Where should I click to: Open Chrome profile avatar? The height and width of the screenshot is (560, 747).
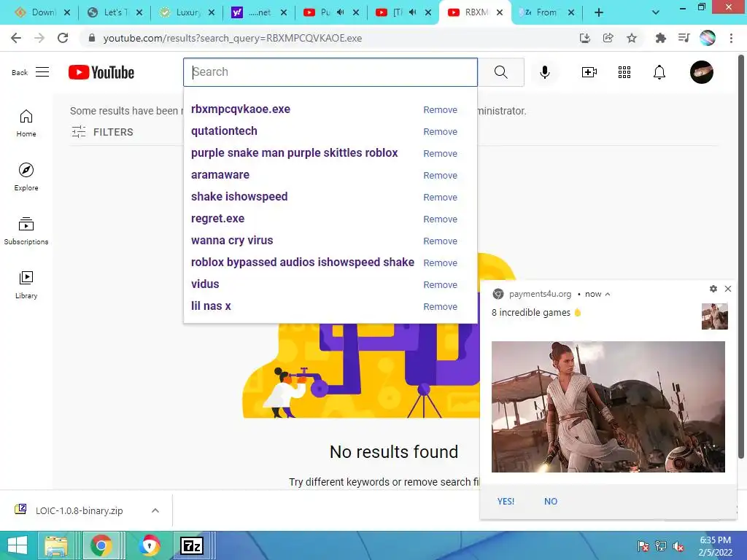(708, 38)
